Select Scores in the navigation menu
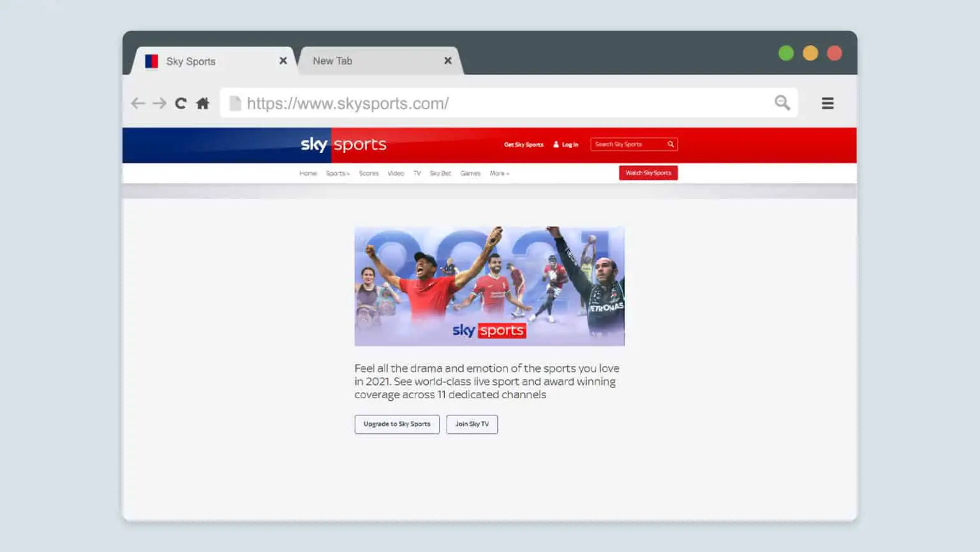The height and width of the screenshot is (552, 980). tap(369, 173)
